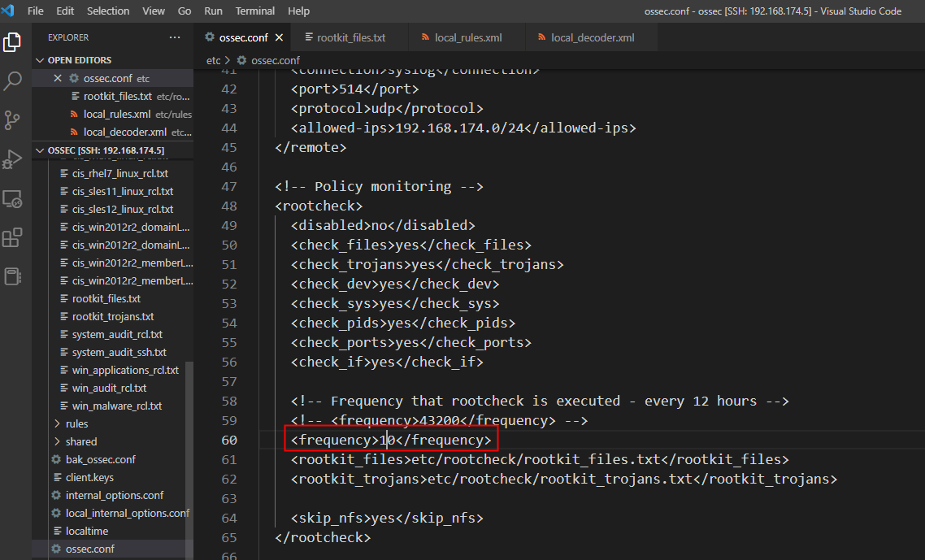Open the Terminal menu
This screenshot has width=925, height=560.
coord(255,11)
